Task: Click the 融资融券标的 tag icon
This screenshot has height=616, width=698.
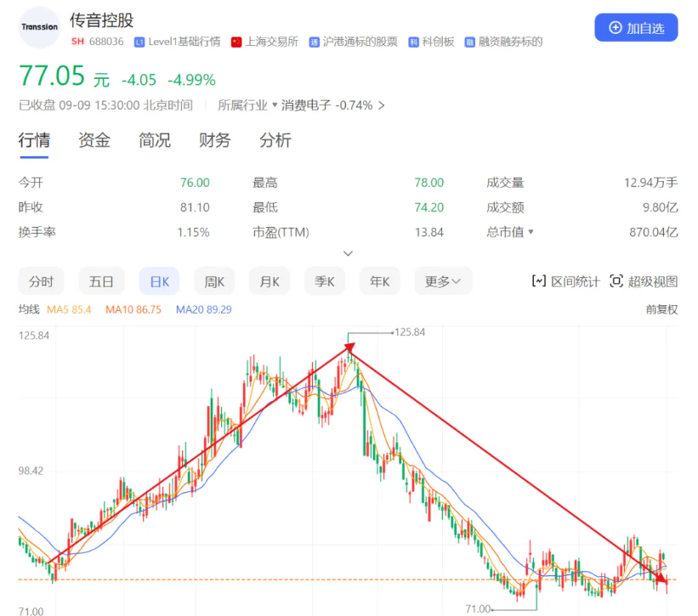Action: click(469, 42)
